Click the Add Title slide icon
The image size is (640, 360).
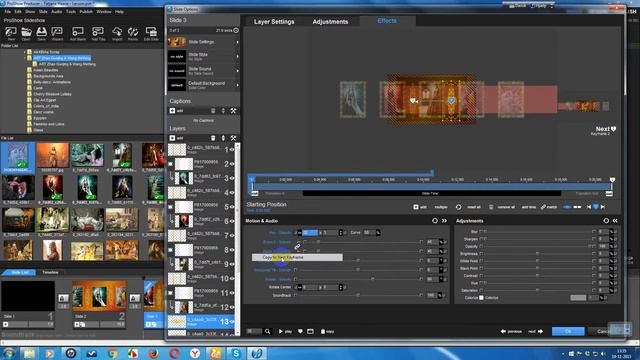98,32
